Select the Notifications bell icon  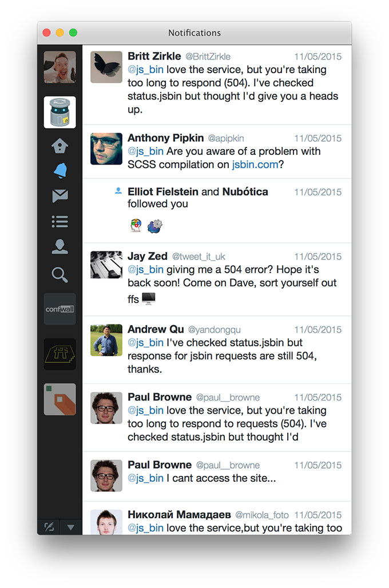[x=60, y=170]
